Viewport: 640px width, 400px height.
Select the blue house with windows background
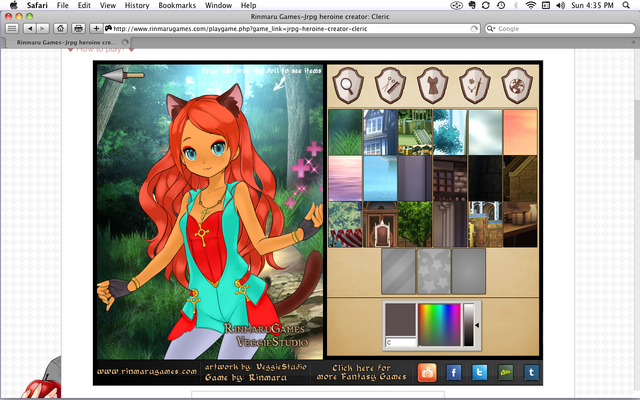coord(380,132)
